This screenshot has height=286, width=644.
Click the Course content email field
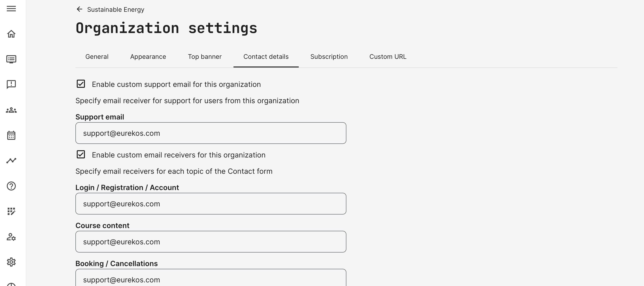[210, 242]
